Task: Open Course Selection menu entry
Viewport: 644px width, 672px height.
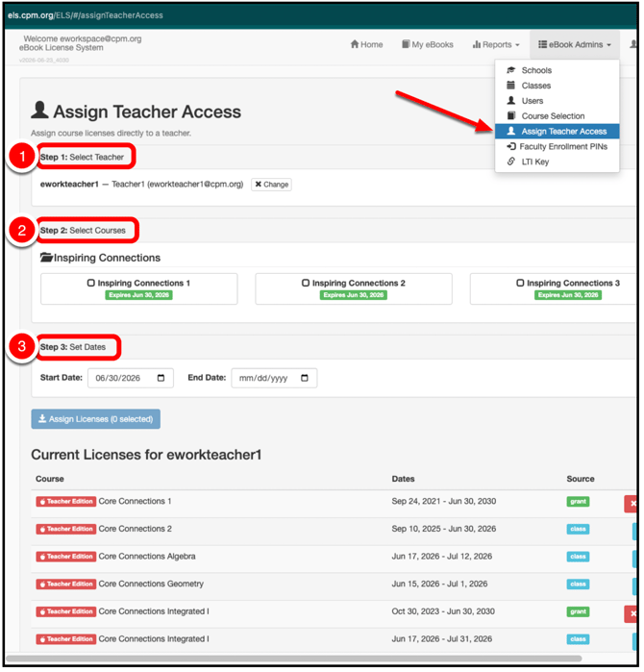Action: (559, 116)
